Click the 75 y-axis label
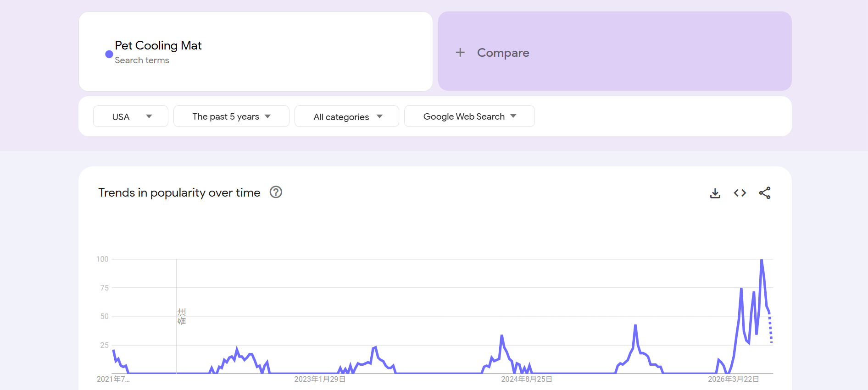The width and height of the screenshot is (868, 390). (105, 288)
